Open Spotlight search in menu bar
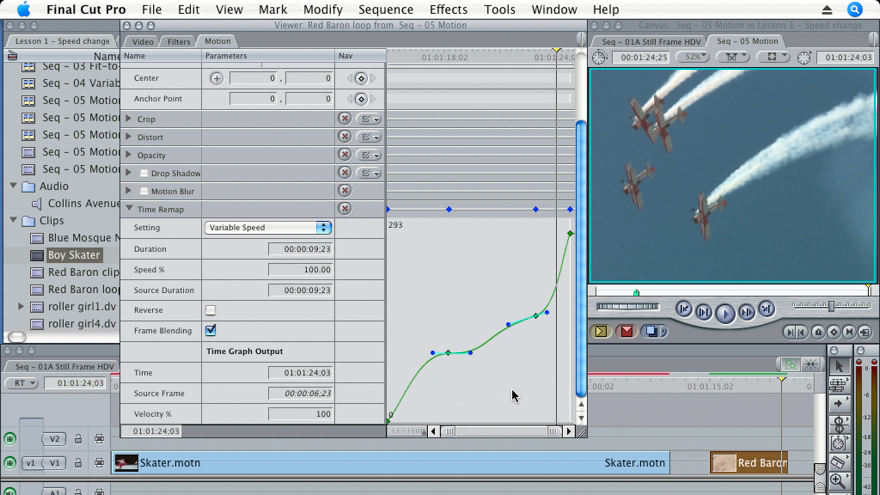880x495 pixels. click(854, 10)
